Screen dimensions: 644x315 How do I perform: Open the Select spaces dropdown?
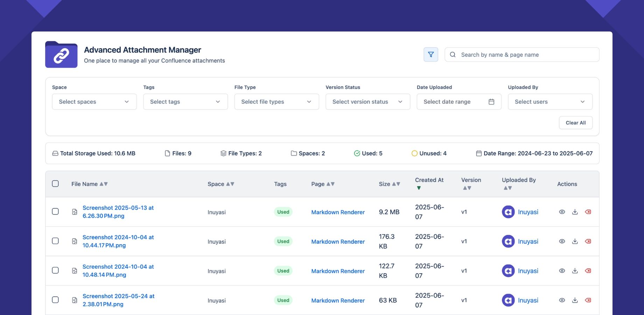pos(94,101)
